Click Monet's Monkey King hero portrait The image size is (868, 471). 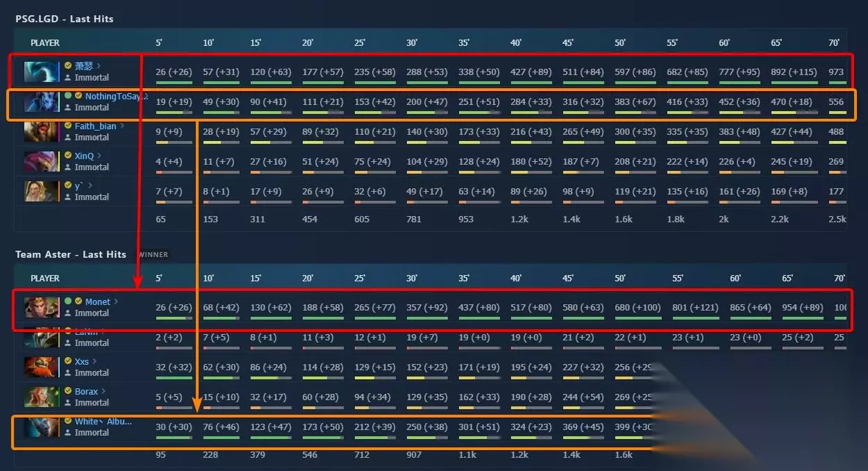[x=42, y=307]
